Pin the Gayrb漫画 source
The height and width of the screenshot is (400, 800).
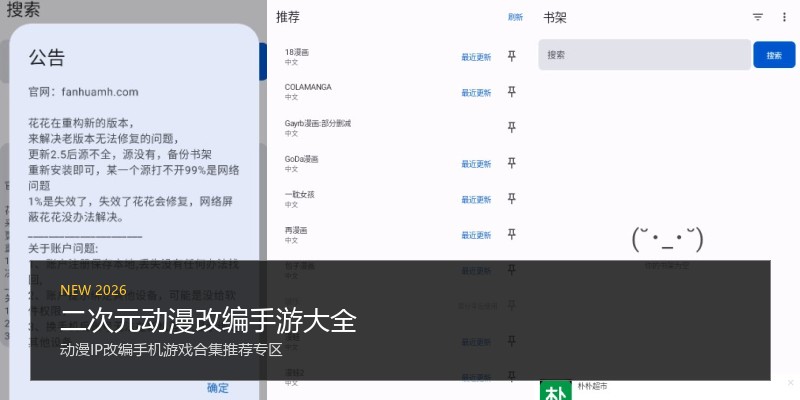click(511, 128)
